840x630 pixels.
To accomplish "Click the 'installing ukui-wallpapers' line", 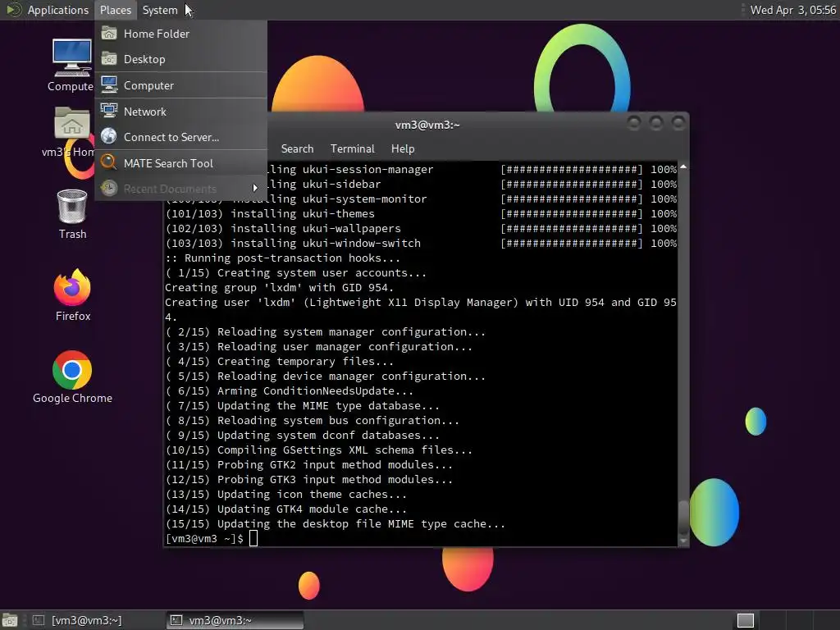I will tap(283, 228).
